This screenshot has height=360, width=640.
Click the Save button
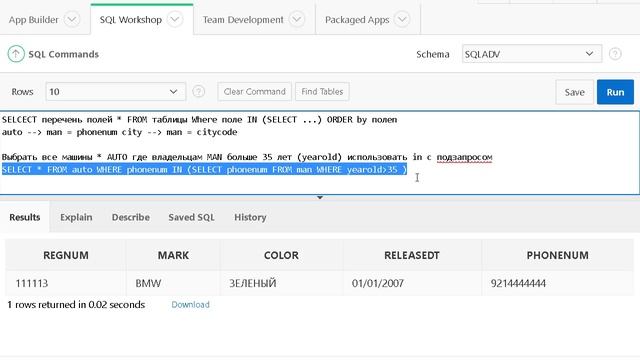pos(574,92)
